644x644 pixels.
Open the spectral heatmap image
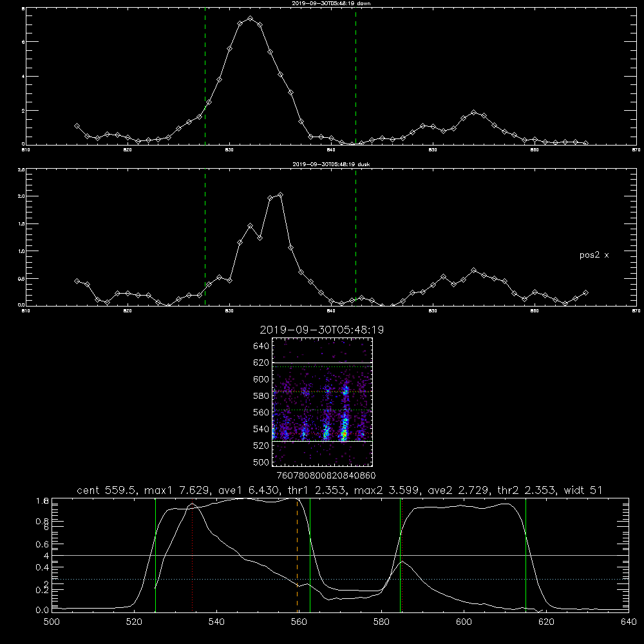[x=322, y=402]
